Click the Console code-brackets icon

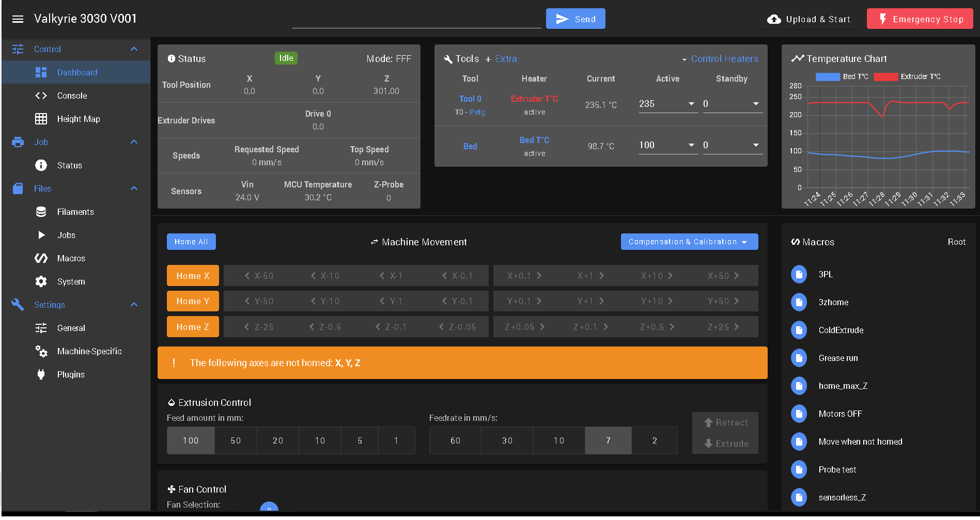click(41, 96)
